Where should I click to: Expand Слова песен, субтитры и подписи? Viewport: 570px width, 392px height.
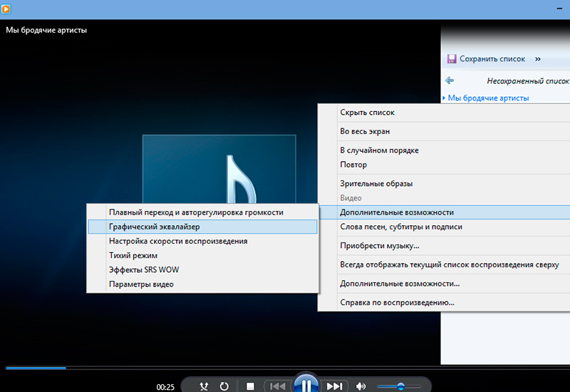401,227
